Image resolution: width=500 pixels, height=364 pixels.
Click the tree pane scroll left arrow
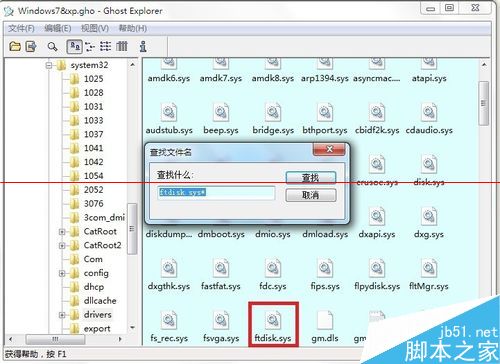(x=11, y=339)
